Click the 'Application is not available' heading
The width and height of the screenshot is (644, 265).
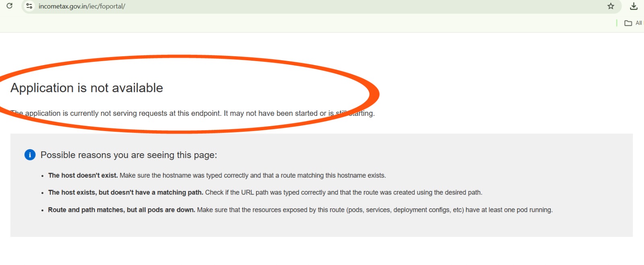pos(87,88)
